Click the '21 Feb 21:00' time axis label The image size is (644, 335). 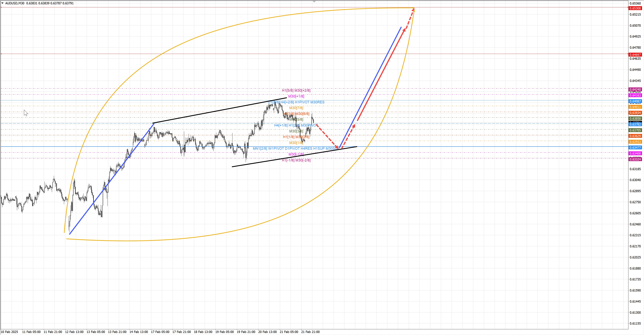click(310, 332)
